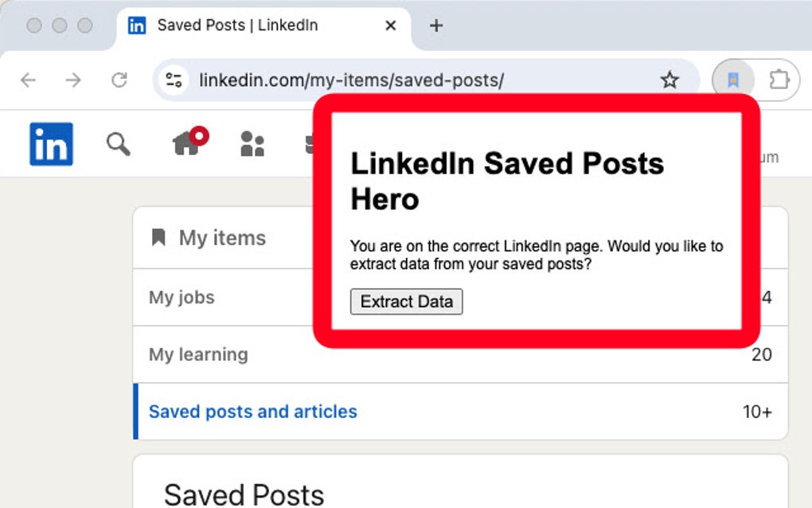
Task: Select the LinkedIn Home icon
Action: point(185,146)
